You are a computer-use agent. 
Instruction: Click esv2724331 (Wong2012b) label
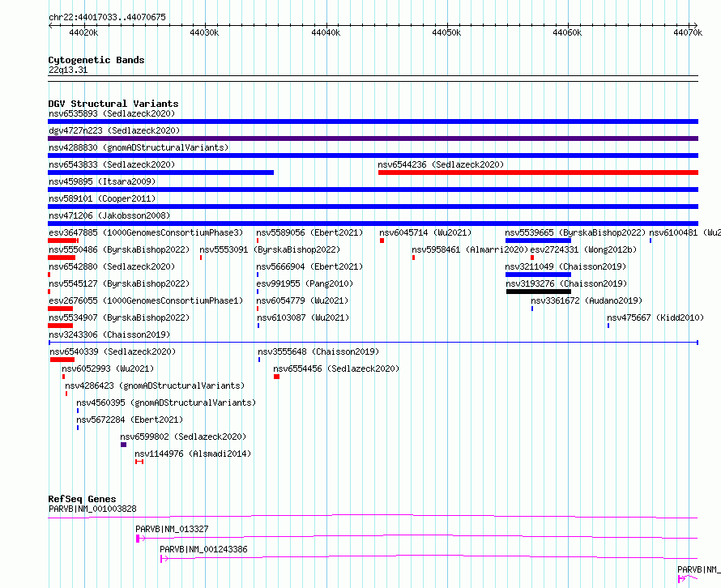point(583,249)
